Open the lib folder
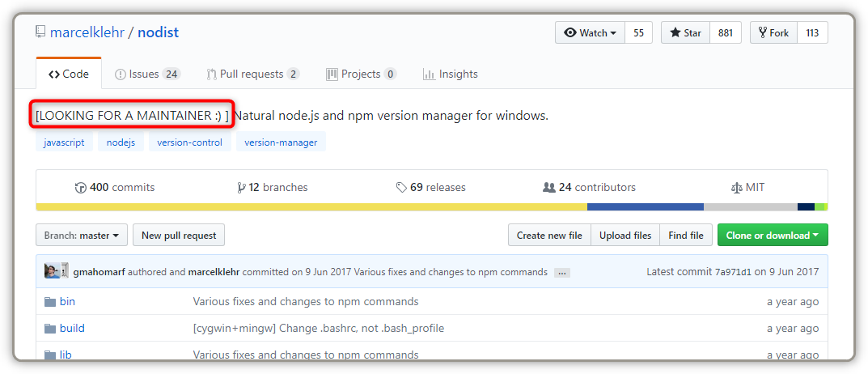The width and height of the screenshot is (868, 374). pos(66,355)
